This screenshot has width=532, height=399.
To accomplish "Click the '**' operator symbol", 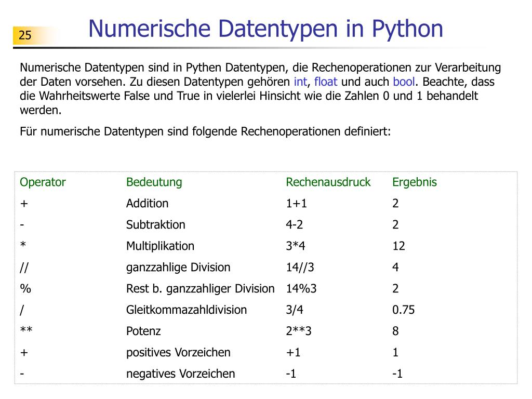I will coord(26,329).
